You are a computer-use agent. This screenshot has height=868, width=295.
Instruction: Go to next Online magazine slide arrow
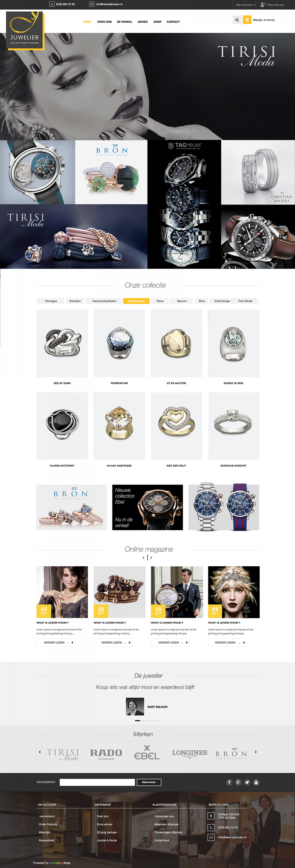point(151,558)
